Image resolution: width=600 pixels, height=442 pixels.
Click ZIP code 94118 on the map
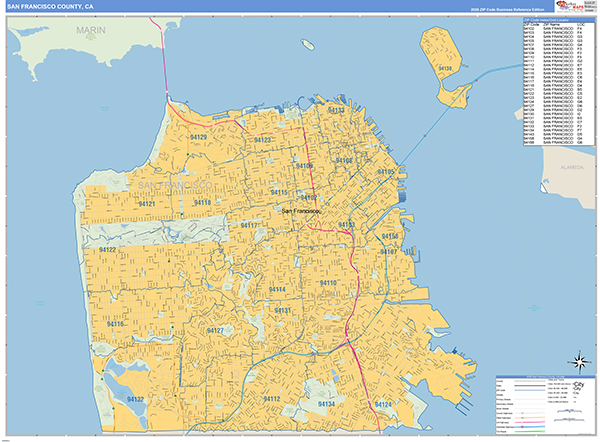pos(202,202)
